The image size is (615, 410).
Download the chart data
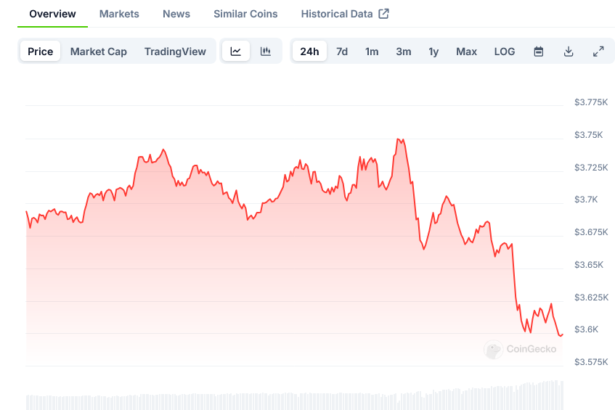[568, 52]
